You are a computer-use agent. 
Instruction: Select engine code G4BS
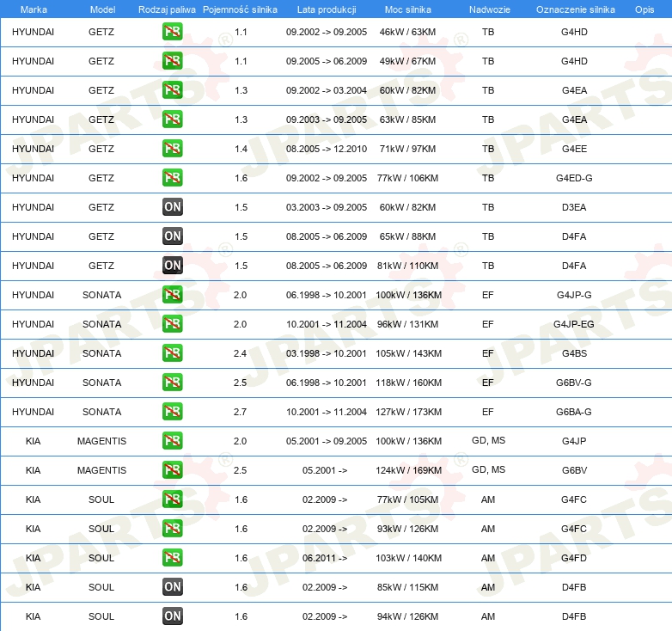click(x=574, y=353)
